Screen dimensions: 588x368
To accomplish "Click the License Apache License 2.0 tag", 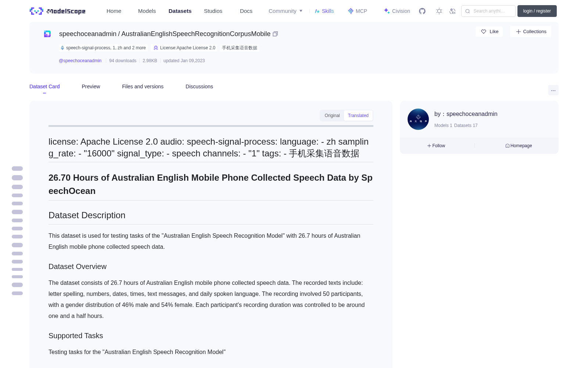I will 184,48.
